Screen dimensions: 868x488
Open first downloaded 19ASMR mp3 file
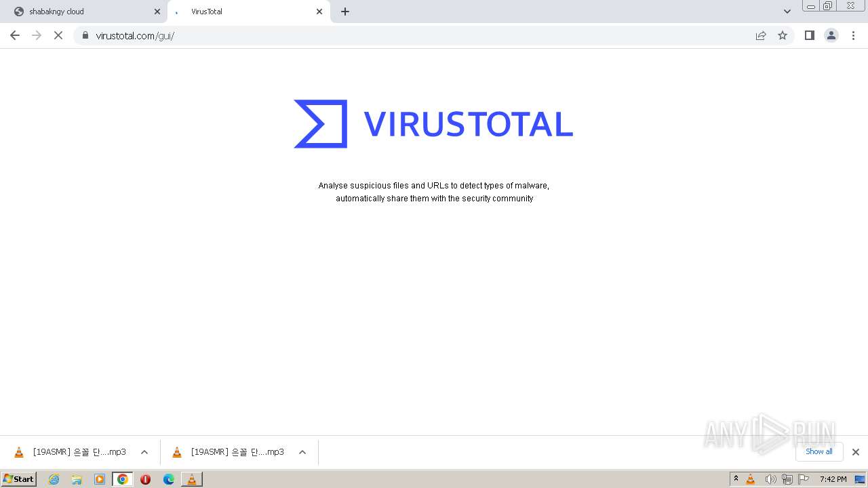71,452
